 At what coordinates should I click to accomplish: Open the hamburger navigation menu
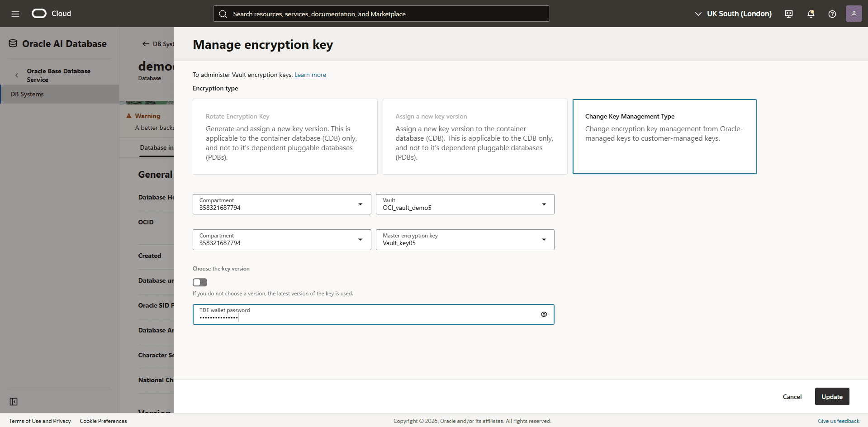coord(15,14)
